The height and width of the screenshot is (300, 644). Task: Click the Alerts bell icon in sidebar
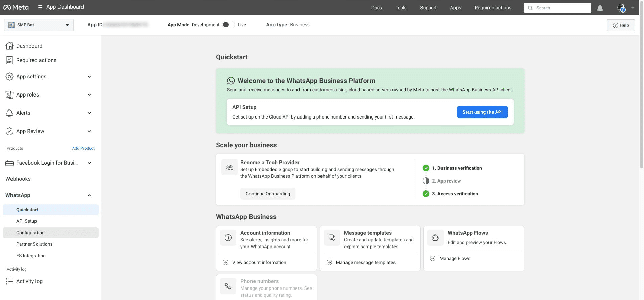point(9,113)
